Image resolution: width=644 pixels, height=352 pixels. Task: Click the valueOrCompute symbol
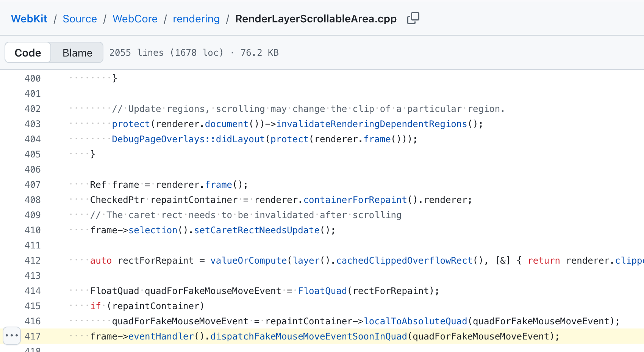tap(249, 260)
